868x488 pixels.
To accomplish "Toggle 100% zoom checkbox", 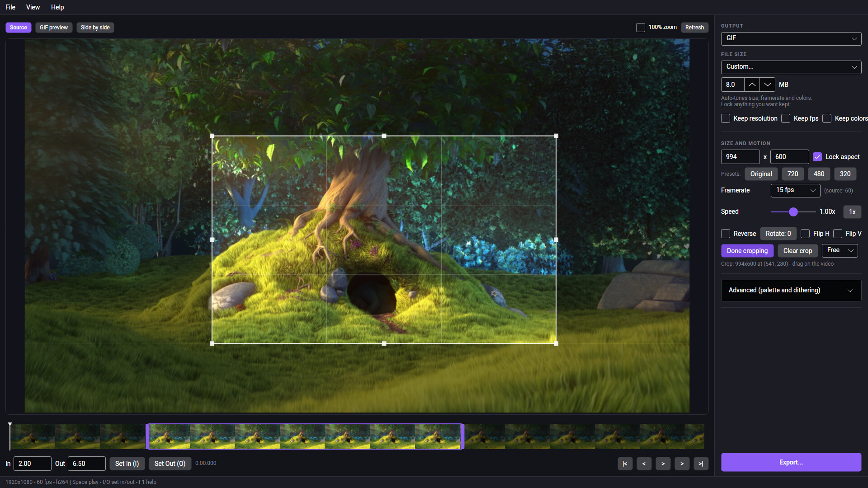I will coord(640,28).
